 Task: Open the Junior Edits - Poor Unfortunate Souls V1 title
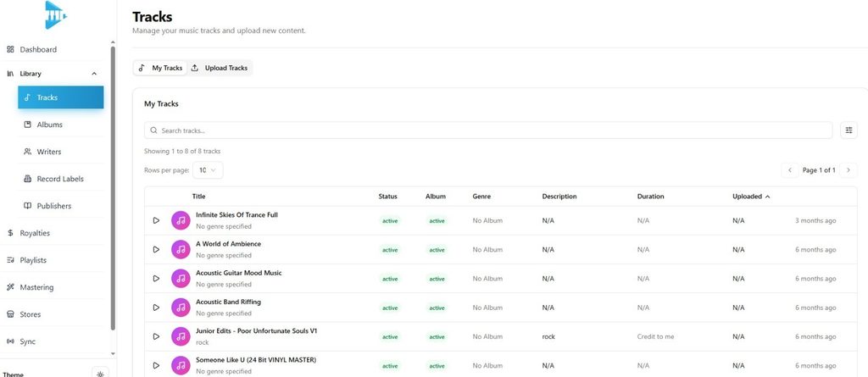tap(256, 331)
